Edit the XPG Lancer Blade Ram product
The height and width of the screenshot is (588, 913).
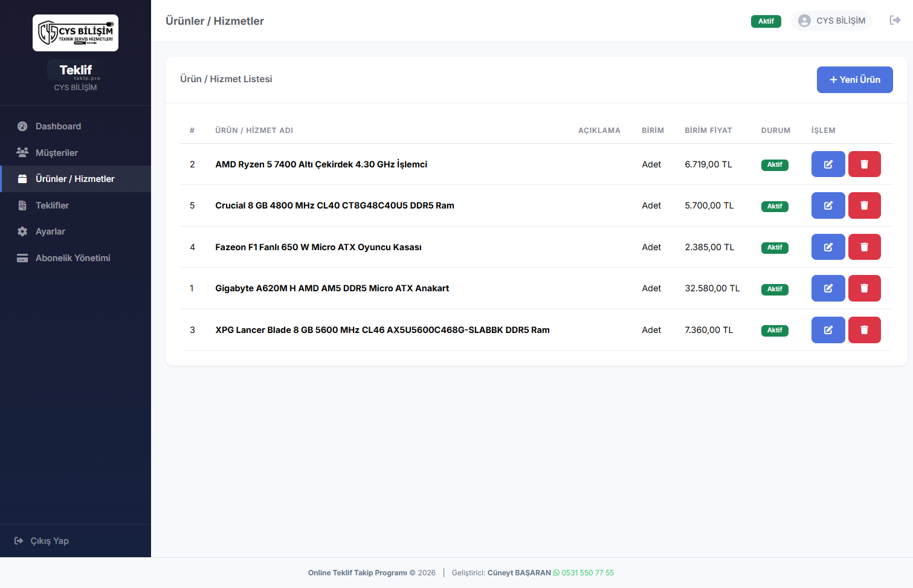828,330
